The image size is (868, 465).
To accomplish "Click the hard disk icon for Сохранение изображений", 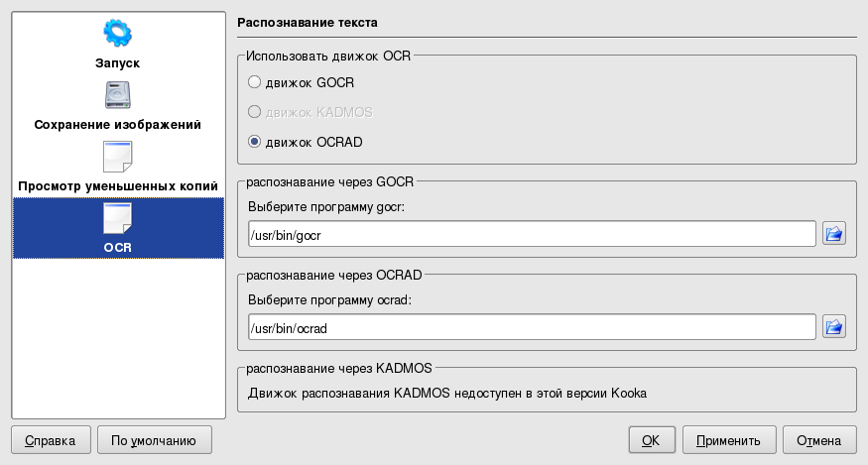I will pyautogui.click(x=118, y=95).
